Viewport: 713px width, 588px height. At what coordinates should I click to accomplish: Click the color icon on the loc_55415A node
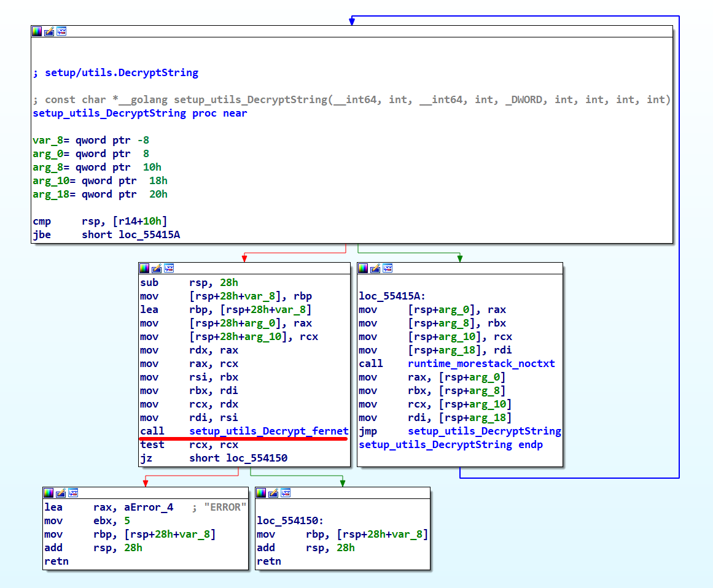pyautogui.click(x=363, y=268)
